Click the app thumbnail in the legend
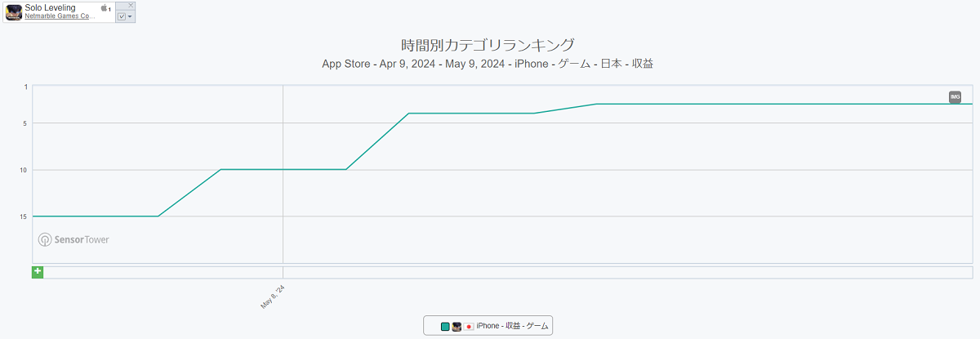 pos(457,326)
